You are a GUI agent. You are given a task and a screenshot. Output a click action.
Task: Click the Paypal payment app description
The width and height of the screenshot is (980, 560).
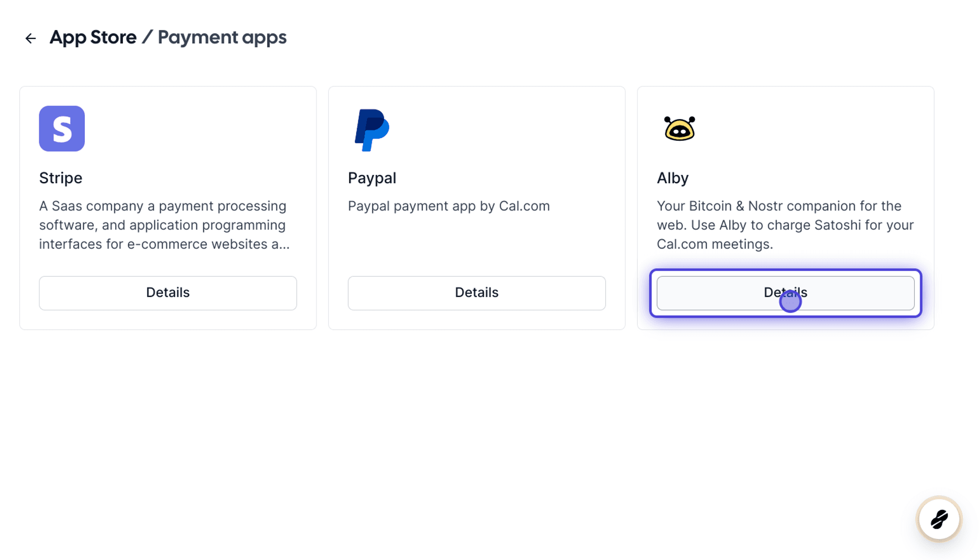pyautogui.click(x=449, y=206)
